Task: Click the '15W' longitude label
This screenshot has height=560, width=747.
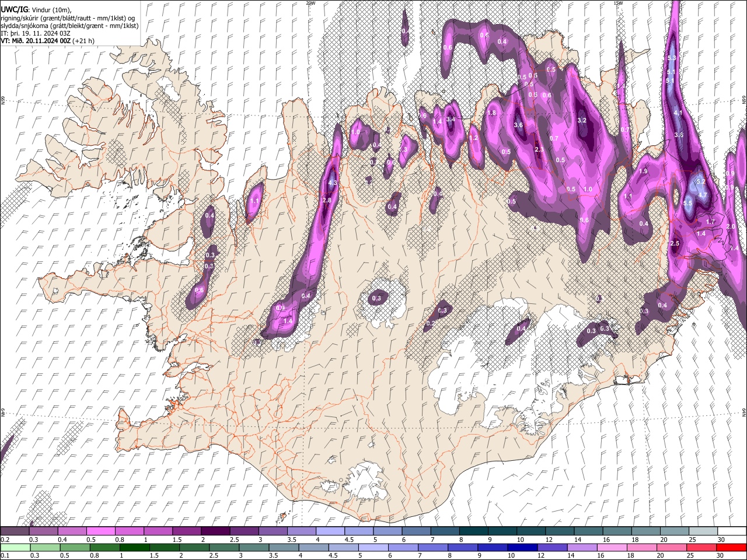Action: [618, 3]
